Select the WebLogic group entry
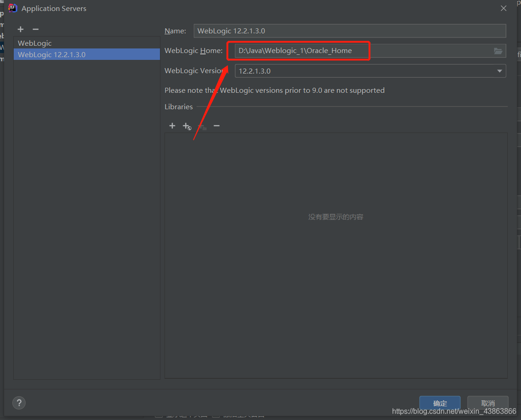This screenshot has height=420, width=521. pos(35,43)
